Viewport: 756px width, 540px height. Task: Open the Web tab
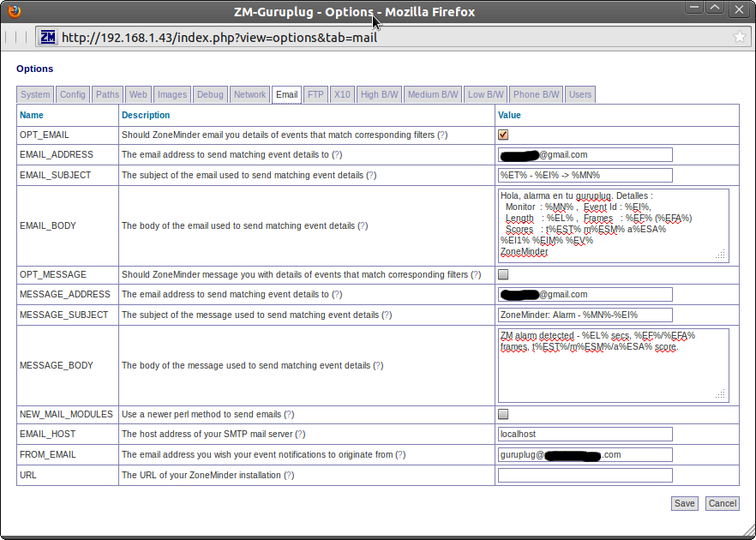(x=138, y=94)
